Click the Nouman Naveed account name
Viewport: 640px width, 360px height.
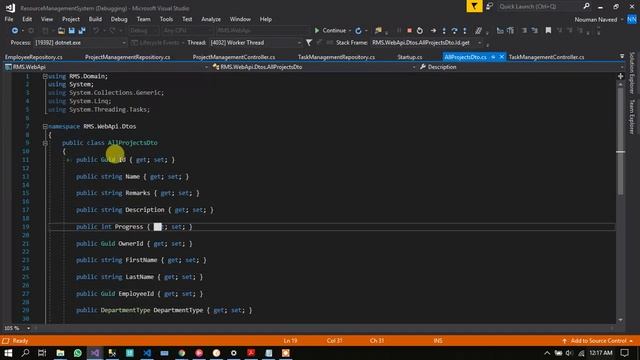point(596,19)
